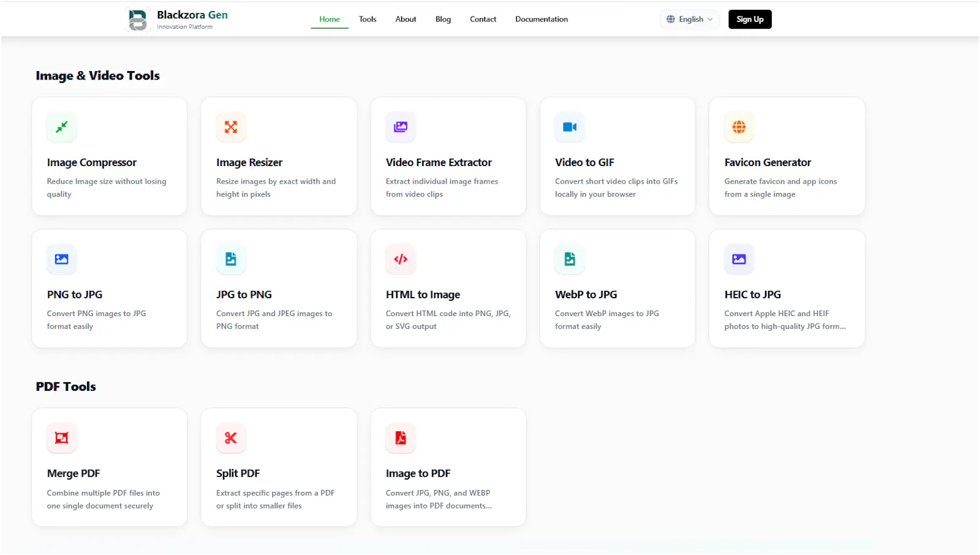980x555 pixels.
Task: Click the Image Resizer expand icon
Action: pyautogui.click(x=231, y=127)
